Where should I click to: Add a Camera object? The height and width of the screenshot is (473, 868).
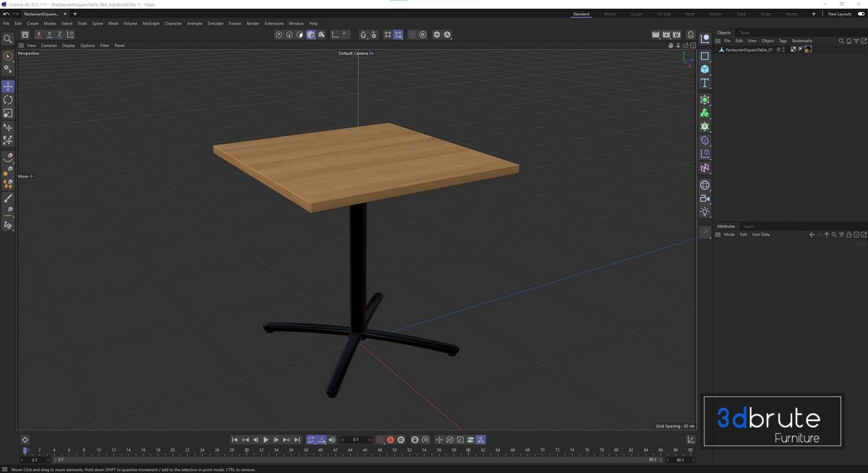[x=705, y=198]
